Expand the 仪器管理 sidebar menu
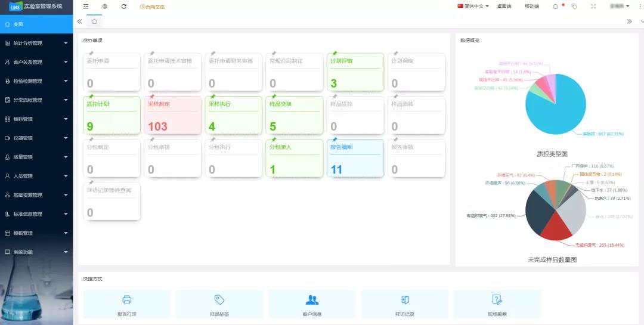644x325 pixels. [36, 138]
